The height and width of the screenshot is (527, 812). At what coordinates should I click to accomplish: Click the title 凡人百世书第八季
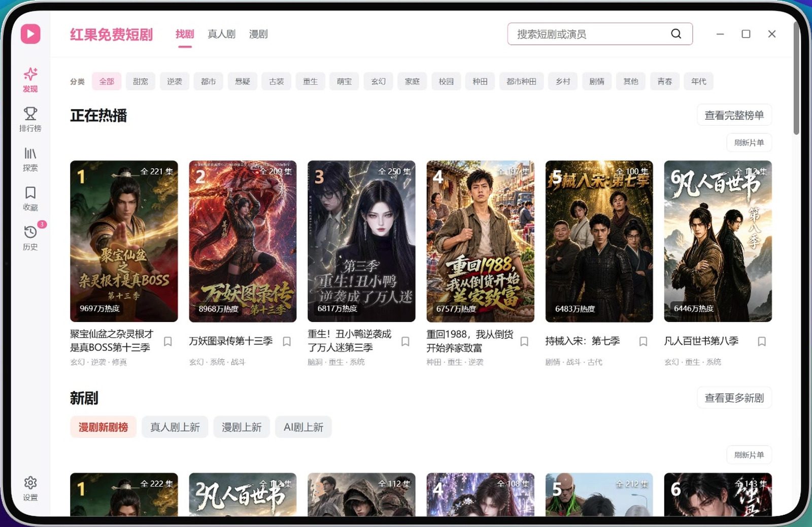(701, 341)
